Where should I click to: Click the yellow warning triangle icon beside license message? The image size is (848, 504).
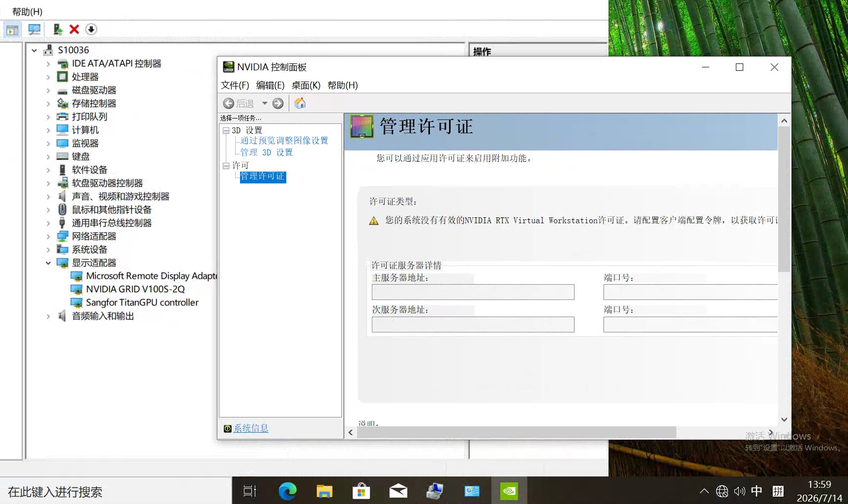coord(374,221)
